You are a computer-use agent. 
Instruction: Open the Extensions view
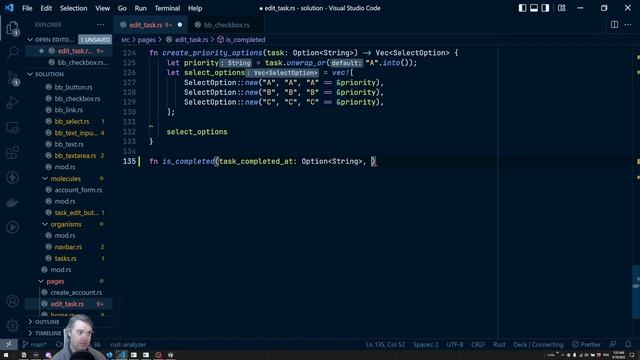tap(12, 153)
